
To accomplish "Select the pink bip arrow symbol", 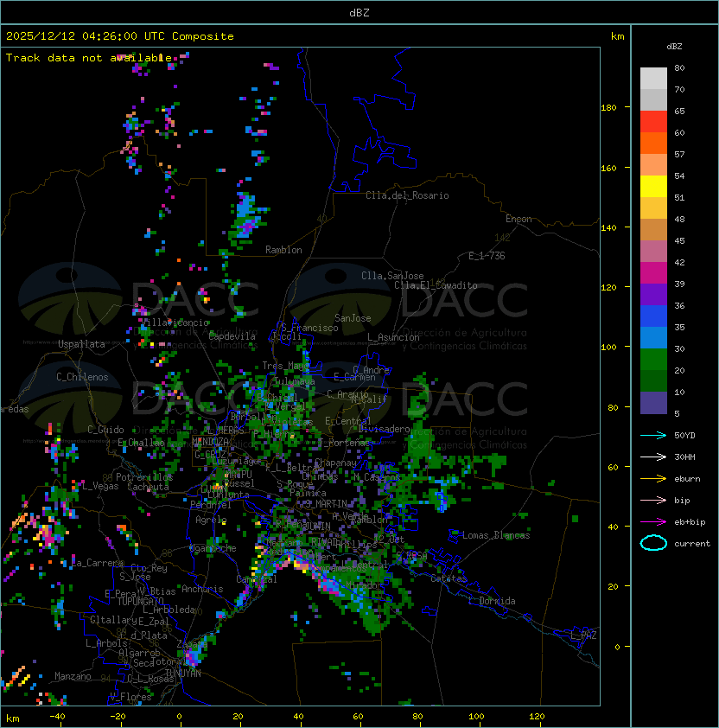I will click(653, 500).
